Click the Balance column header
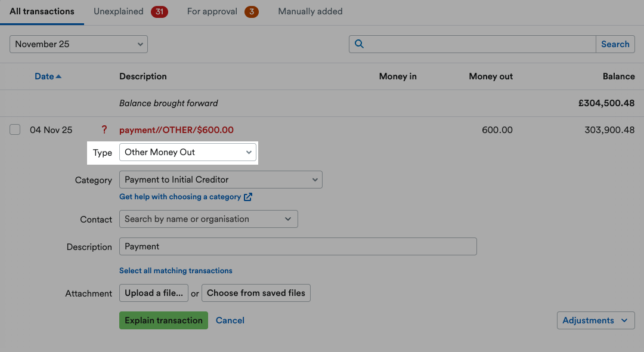Image resolution: width=644 pixels, height=352 pixels. pos(618,76)
